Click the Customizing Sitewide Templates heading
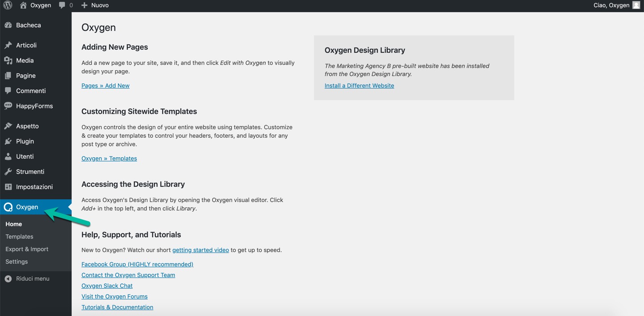Image resolution: width=644 pixels, height=316 pixels. click(x=139, y=111)
